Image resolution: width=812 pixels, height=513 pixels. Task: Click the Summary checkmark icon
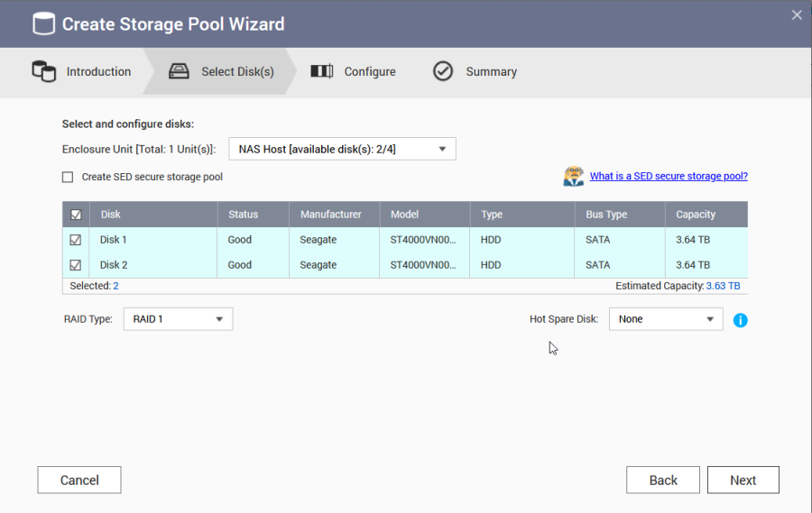443,71
